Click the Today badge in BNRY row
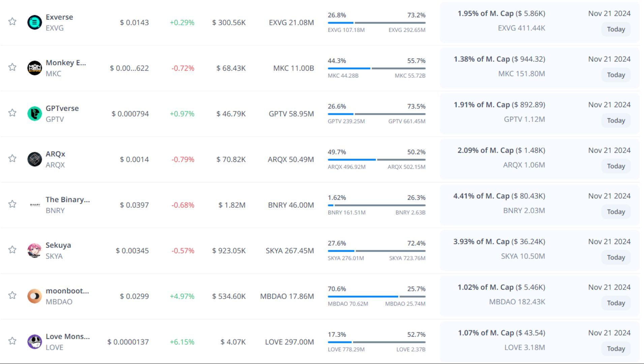This screenshot has width=644, height=364. tap(616, 212)
